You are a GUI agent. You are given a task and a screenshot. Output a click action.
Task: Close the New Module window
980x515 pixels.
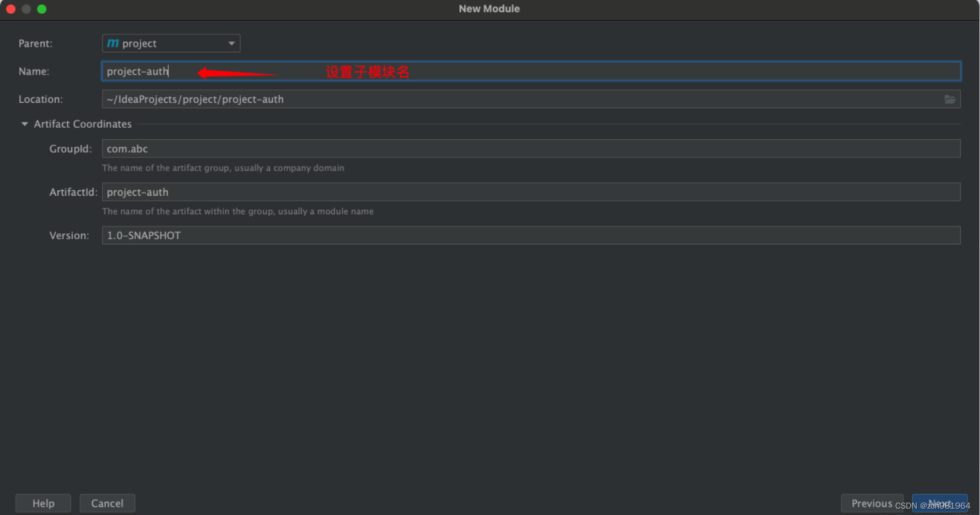point(10,9)
